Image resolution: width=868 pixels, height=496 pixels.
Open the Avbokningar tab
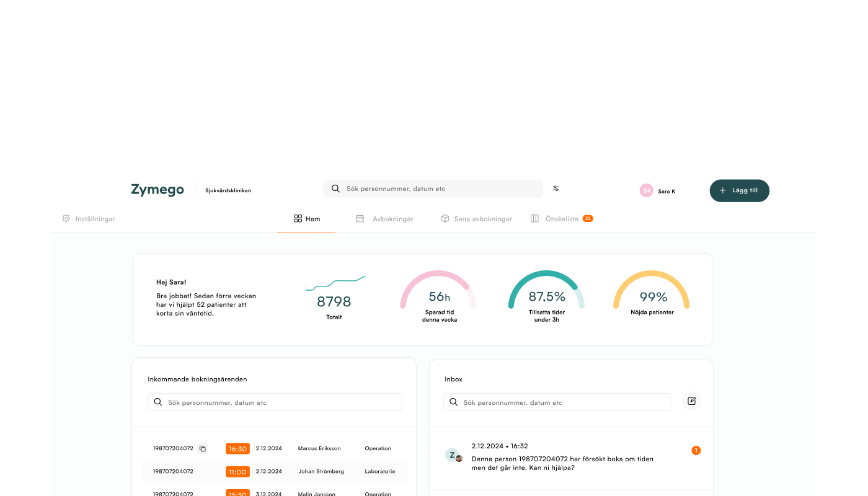[384, 219]
